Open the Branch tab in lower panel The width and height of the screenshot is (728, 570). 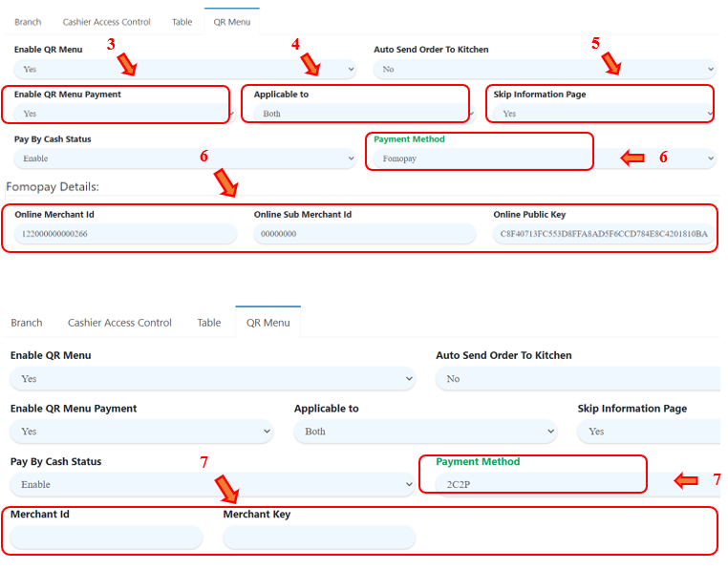click(27, 323)
